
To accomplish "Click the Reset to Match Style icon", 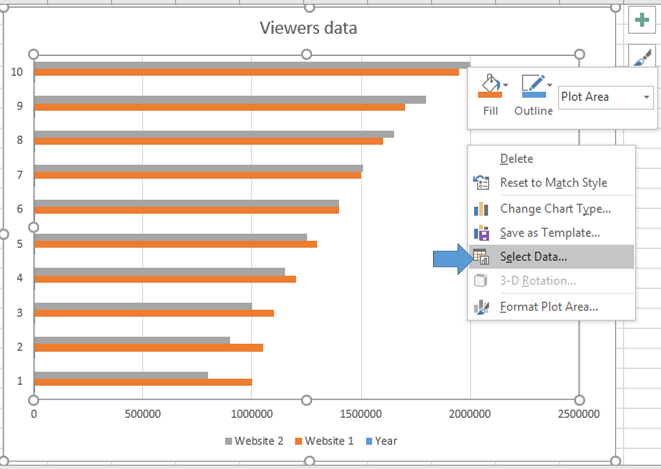I will pyautogui.click(x=482, y=183).
